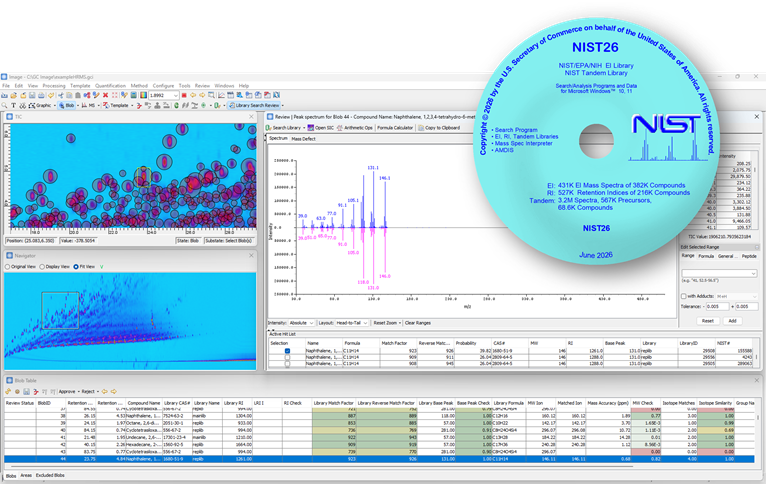Check the third hit list row checkbox
This screenshot has width=766, height=484.
coord(287,363)
